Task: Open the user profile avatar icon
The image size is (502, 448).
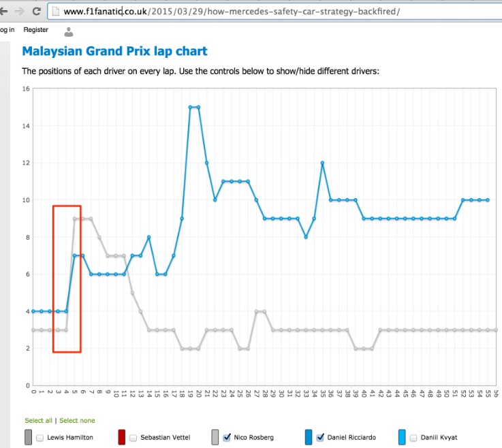Action: 68,31
